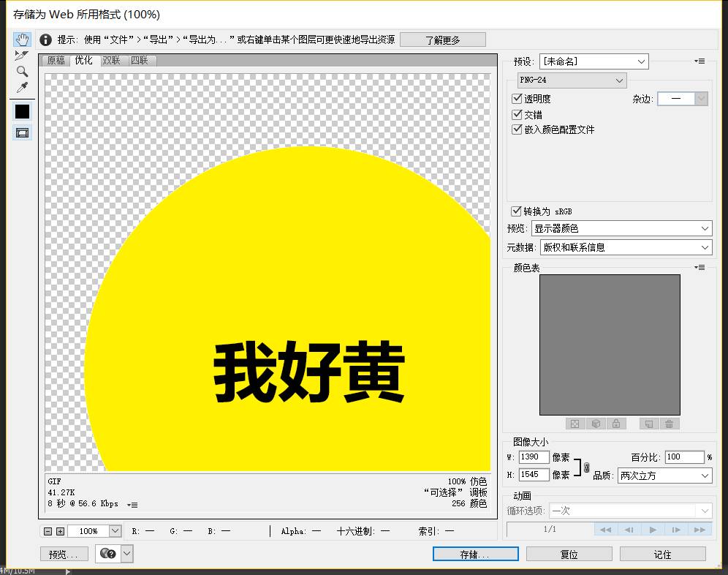Click the zoom out minus icon
Screen dimensions: 728x575
(x=48, y=531)
